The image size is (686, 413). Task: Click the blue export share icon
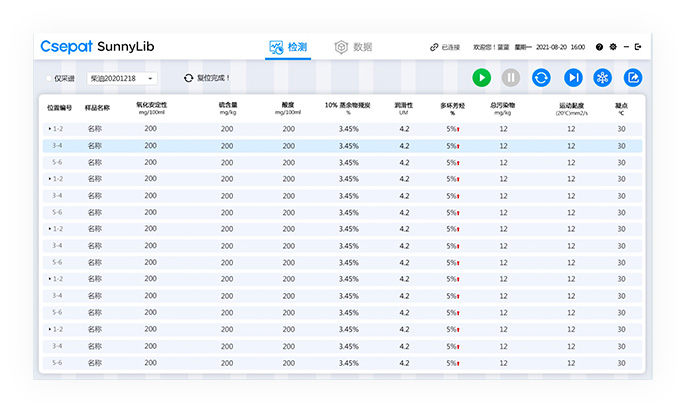click(633, 77)
